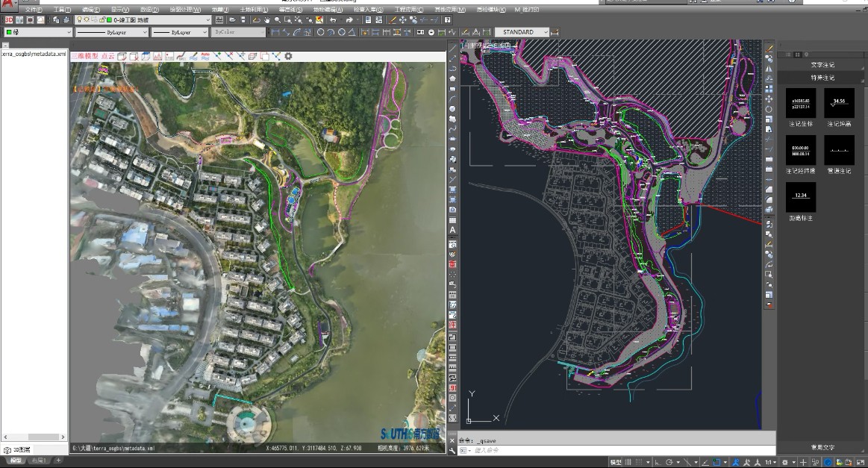Click the status bar workspace gear icon

pyautogui.click(x=785, y=462)
